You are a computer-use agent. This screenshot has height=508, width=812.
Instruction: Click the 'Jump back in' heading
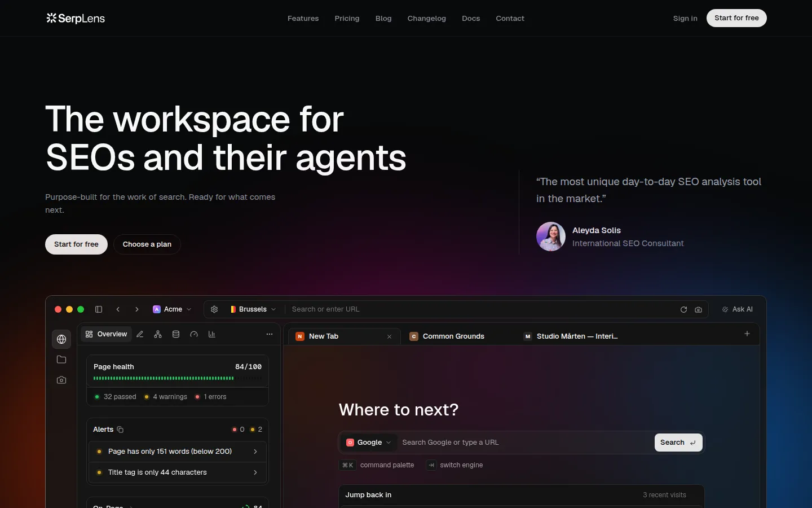coord(368,495)
